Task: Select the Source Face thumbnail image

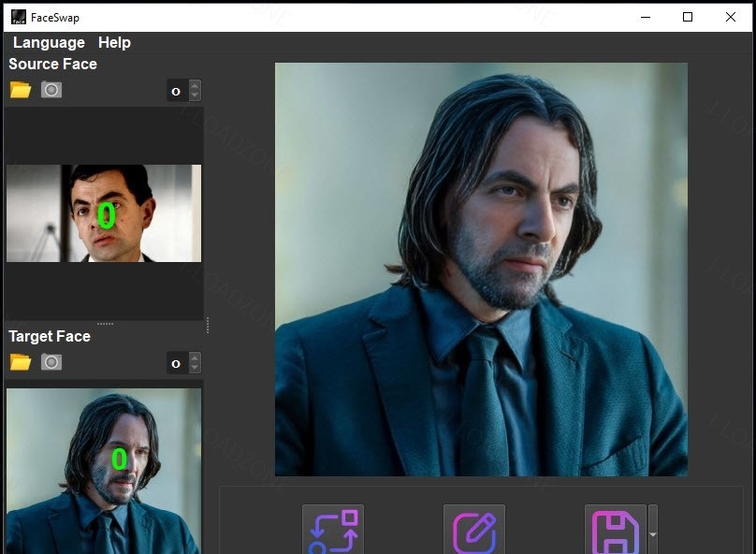Action: pyautogui.click(x=104, y=213)
